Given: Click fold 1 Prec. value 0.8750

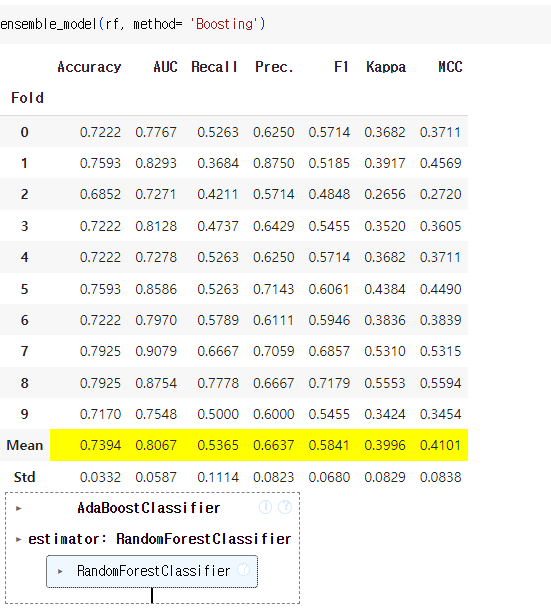Looking at the screenshot, I should point(274,163).
